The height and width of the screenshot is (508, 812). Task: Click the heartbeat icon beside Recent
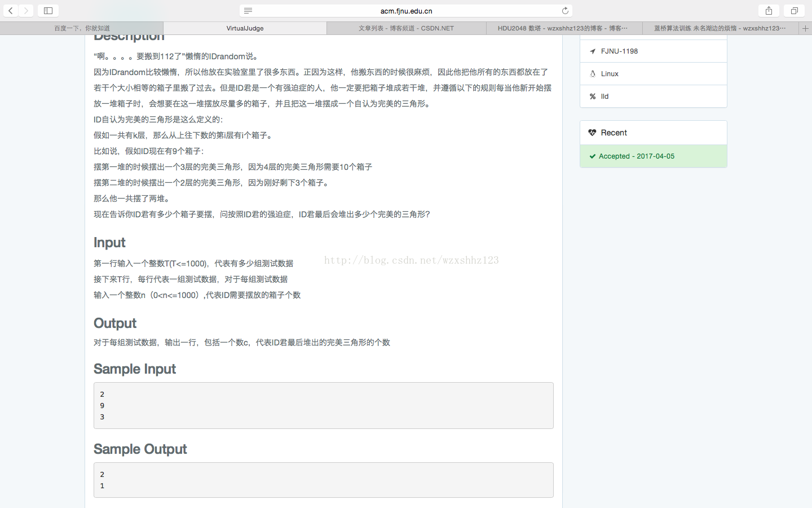coord(592,133)
